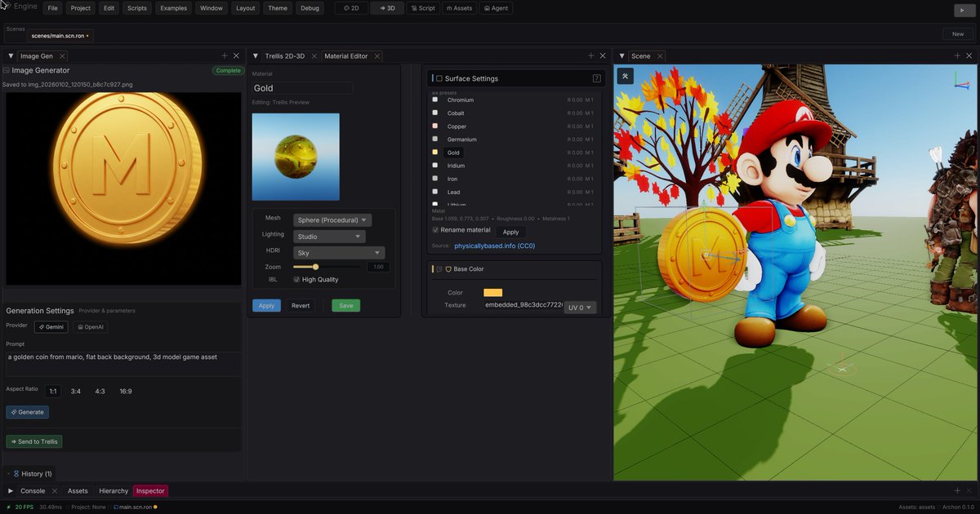
Task: Open the Debug menu
Action: (310, 8)
